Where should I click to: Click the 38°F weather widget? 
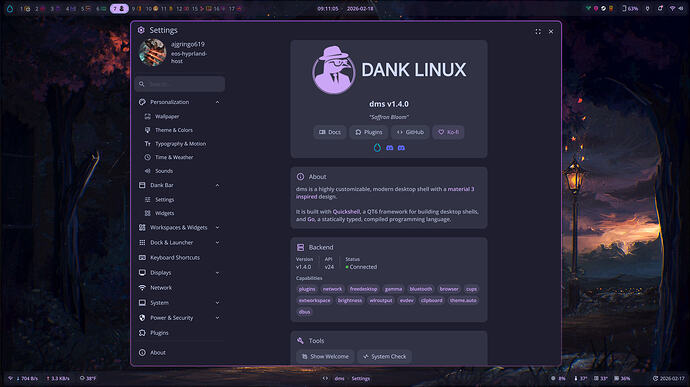(x=88, y=379)
